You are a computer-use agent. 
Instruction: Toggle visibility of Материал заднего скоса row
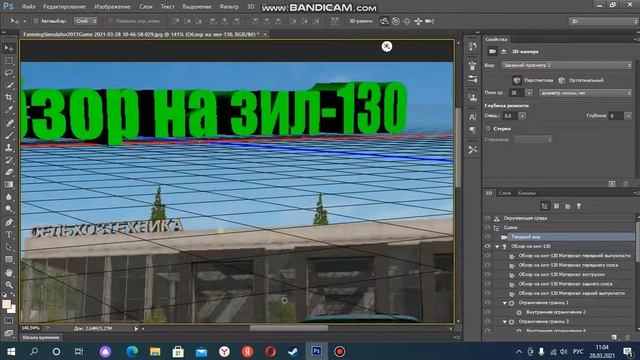[x=487, y=284]
